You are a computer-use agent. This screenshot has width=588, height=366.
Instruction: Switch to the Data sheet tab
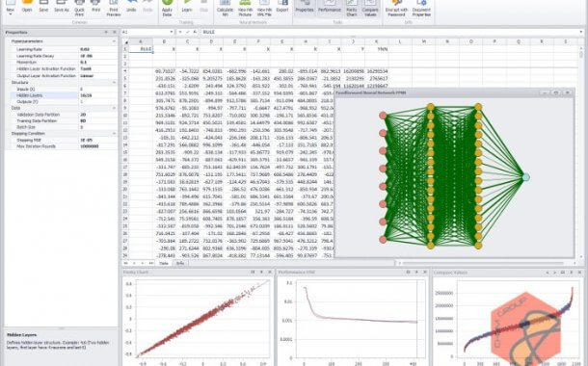pos(164,263)
